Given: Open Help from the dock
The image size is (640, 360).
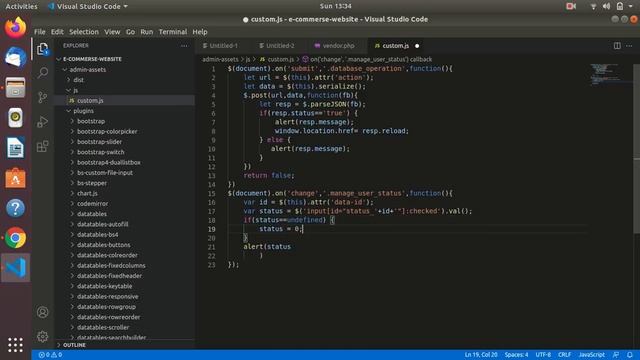Looking at the screenshot, I should [x=16, y=208].
